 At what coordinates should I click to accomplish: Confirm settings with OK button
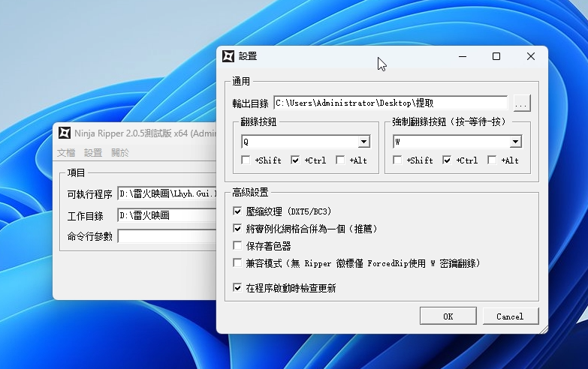pos(448,316)
